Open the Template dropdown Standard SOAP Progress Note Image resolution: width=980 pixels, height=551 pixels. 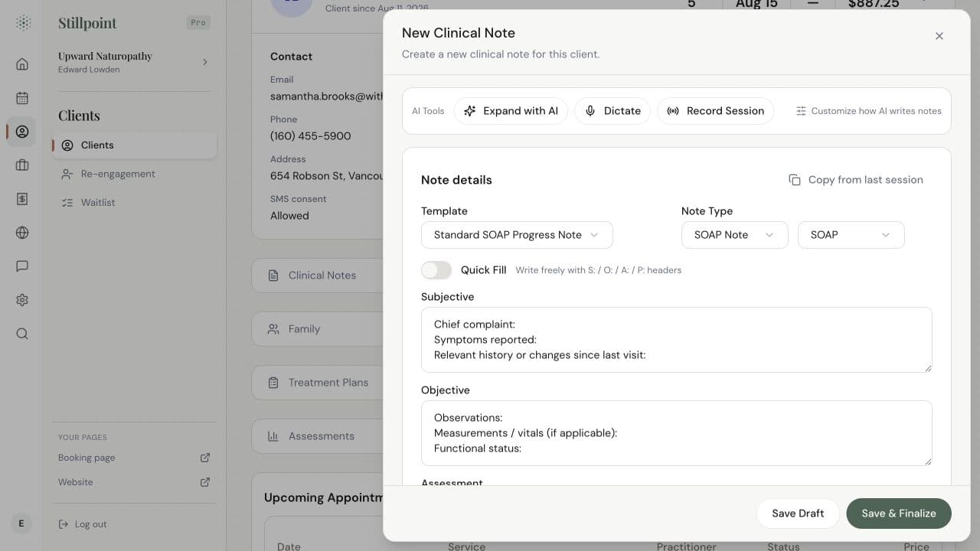click(517, 235)
